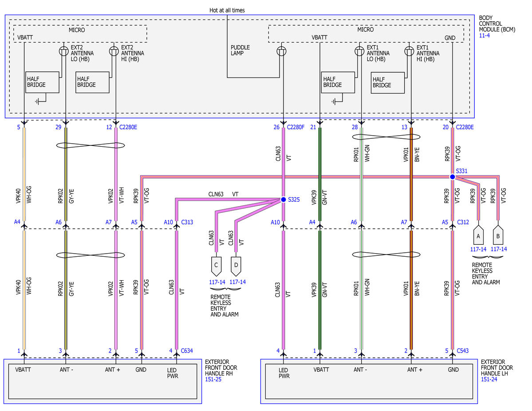The width and height of the screenshot is (532, 411).
Task: Select the "Hot at all times" label
Action: point(227,11)
